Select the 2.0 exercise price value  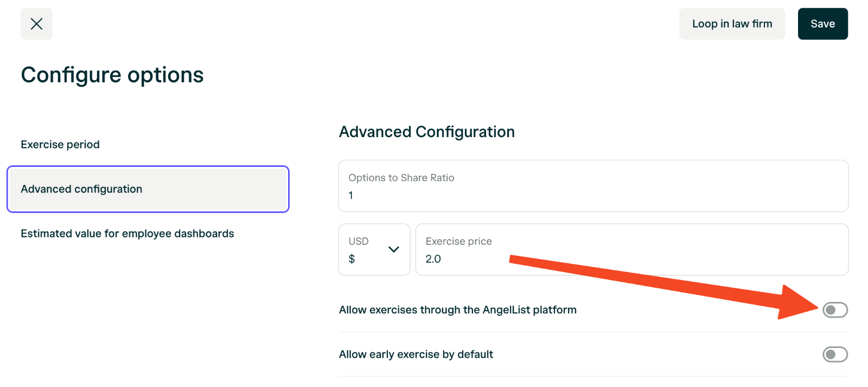coord(433,259)
